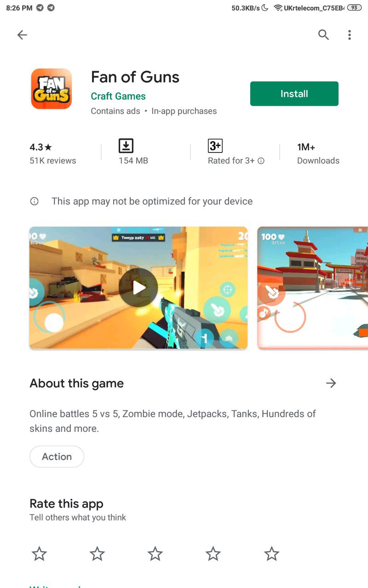The width and height of the screenshot is (368, 588).
Task: Expand About this game with arrow
Action: point(331,383)
